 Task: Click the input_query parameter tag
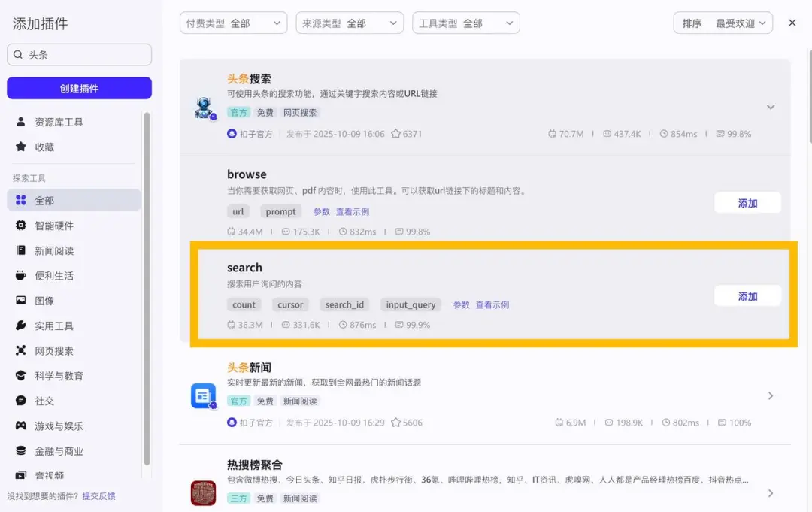411,304
